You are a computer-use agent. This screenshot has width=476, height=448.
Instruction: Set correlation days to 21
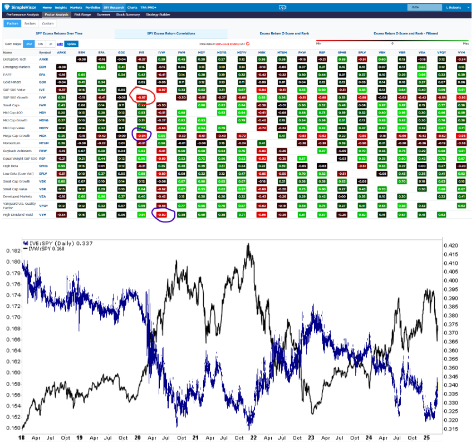pyautogui.click(x=51, y=44)
